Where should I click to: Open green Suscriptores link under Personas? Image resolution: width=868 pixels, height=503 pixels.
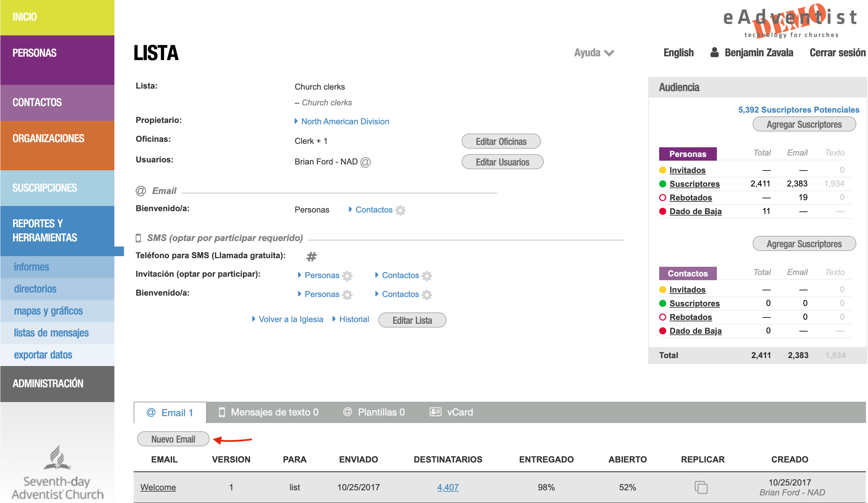click(695, 184)
